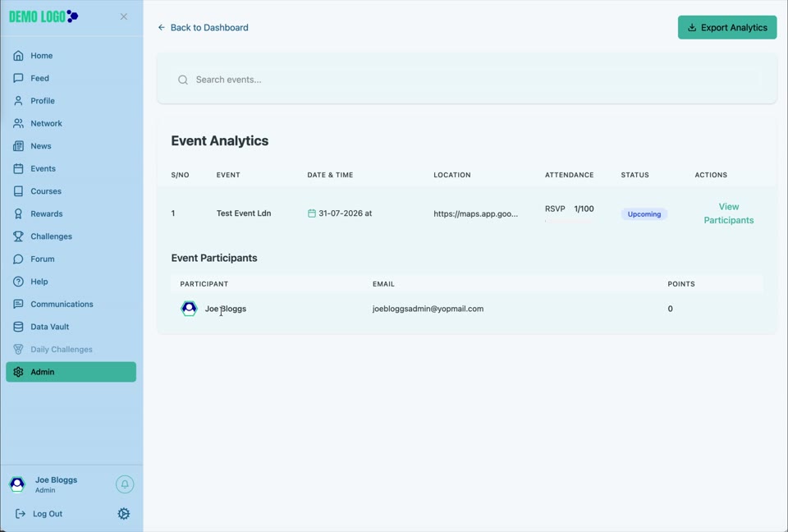This screenshot has height=532, width=788.
Task: Click the Communications message icon
Action: coord(18,305)
